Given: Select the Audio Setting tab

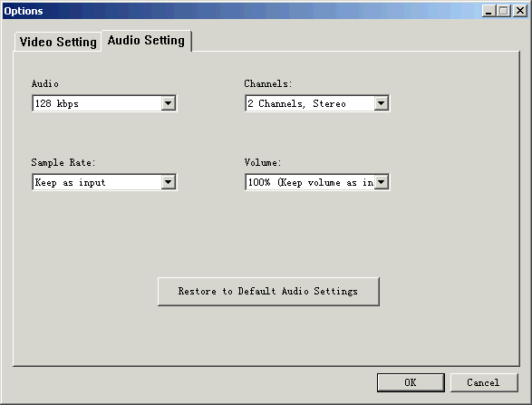Looking at the screenshot, I should (146, 41).
